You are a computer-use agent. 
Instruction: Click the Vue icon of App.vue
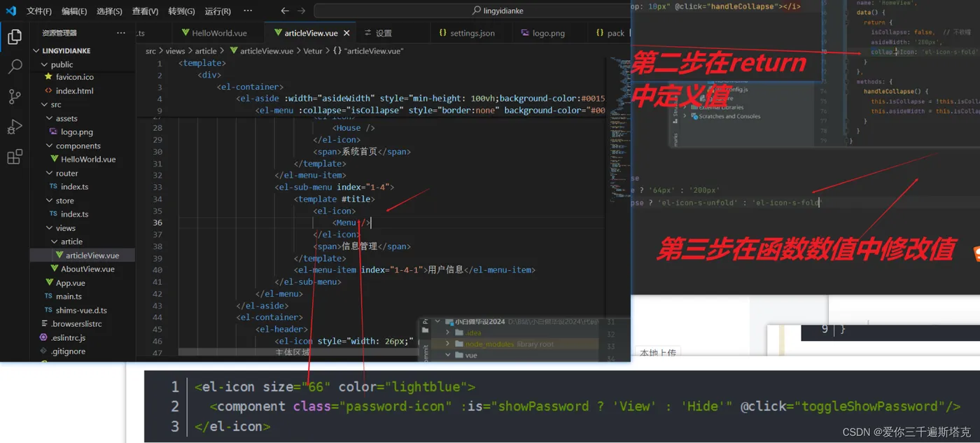point(48,283)
